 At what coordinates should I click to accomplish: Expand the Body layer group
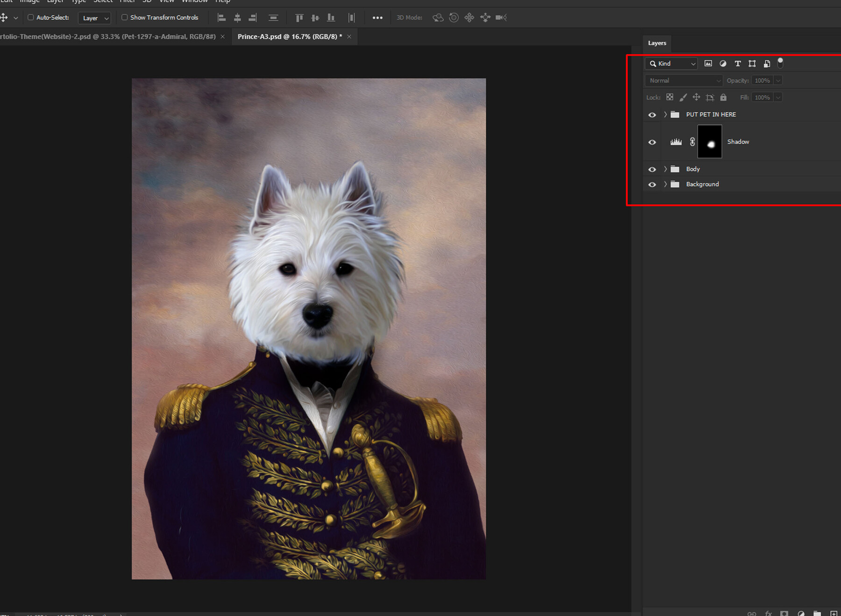(x=665, y=169)
